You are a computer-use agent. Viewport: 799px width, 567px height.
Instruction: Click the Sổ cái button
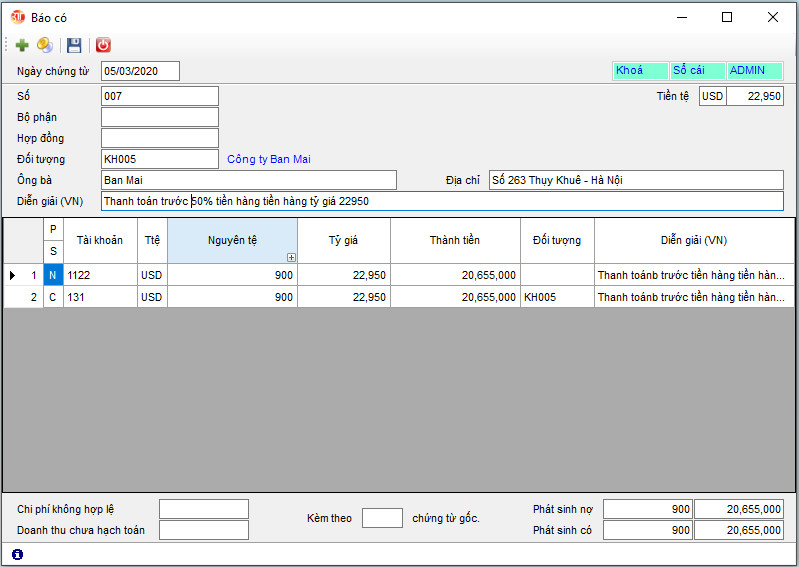tap(697, 71)
